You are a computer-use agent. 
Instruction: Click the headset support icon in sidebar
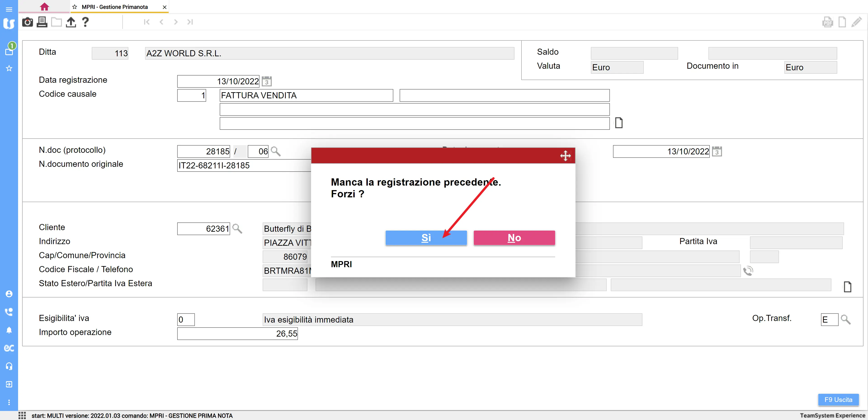(x=9, y=366)
